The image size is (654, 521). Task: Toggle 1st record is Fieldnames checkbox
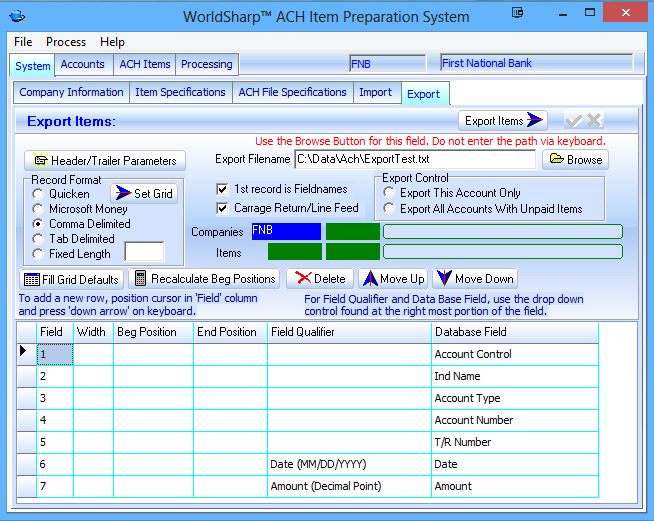(x=223, y=189)
